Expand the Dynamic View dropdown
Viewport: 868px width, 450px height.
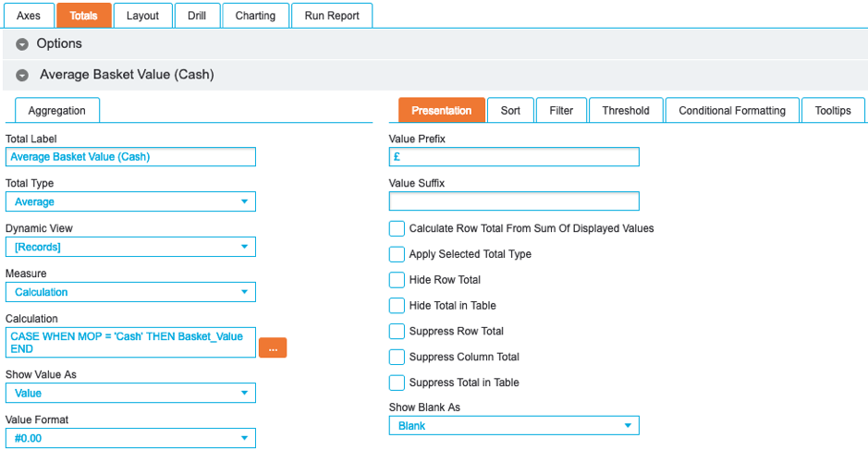pyautogui.click(x=130, y=247)
